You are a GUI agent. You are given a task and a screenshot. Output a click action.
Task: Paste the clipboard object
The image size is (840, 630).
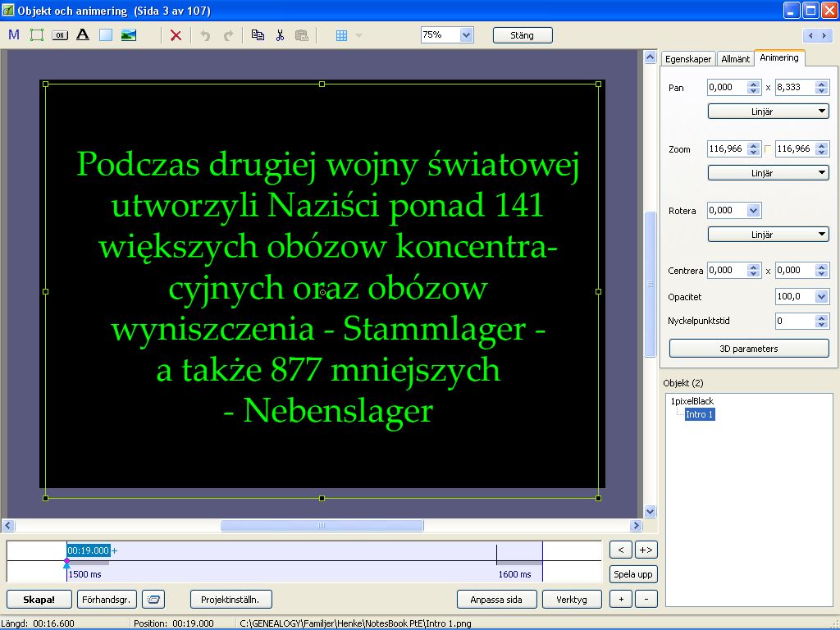(x=302, y=35)
